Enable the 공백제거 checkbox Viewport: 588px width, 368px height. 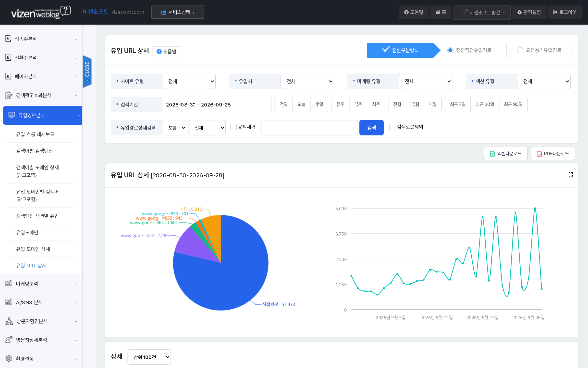pos(233,127)
